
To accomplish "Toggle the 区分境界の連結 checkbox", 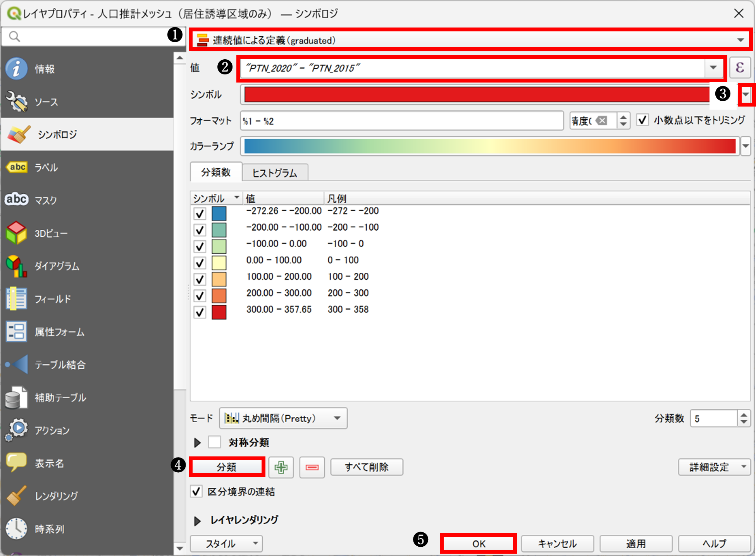I will click(x=196, y=492).
